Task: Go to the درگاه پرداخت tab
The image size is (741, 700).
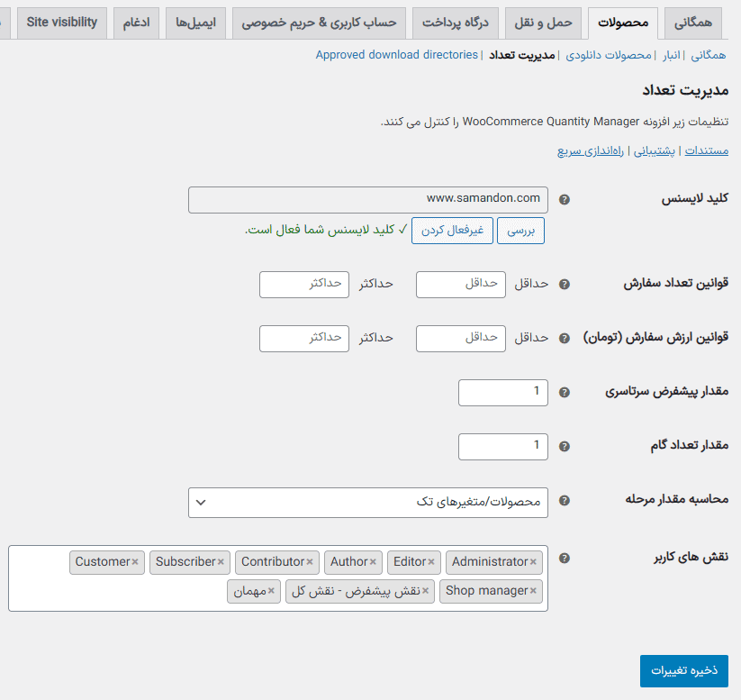Action: (455, 23)
